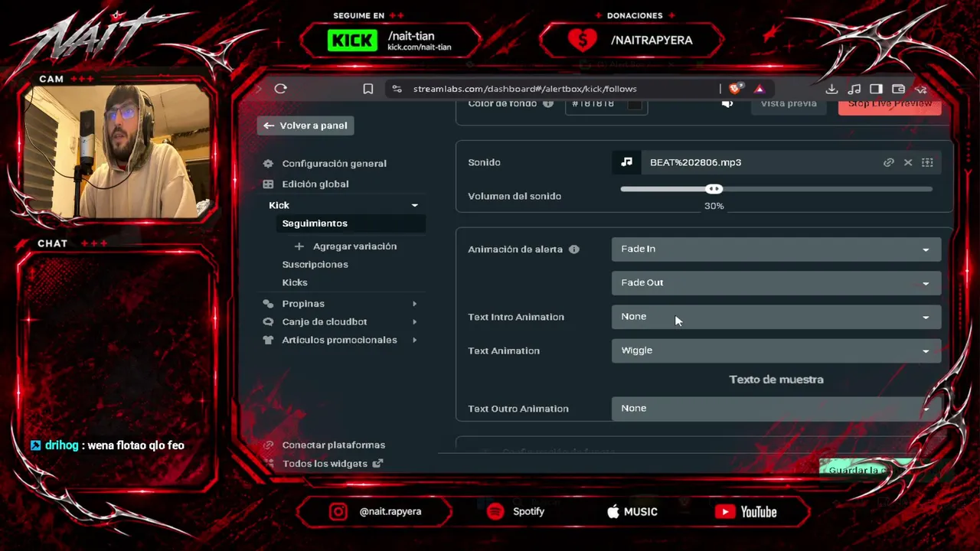
Task: Open the Fade In animation dropdown
Action: tap(776, 249)
